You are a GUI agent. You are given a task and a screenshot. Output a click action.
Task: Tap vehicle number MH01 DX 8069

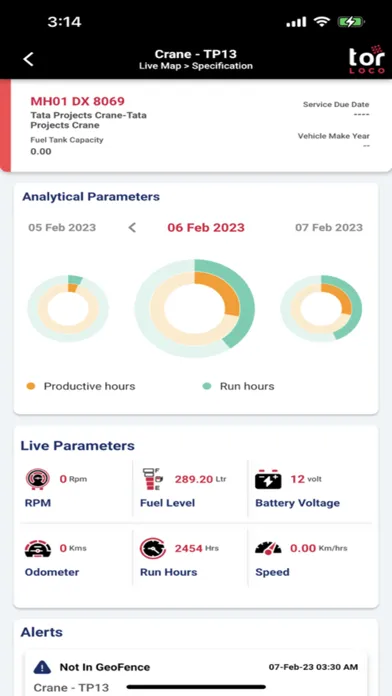(x=78, y=101)
